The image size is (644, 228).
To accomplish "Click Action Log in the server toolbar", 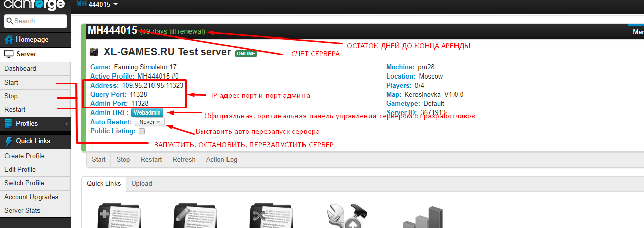I will [221, 159].
